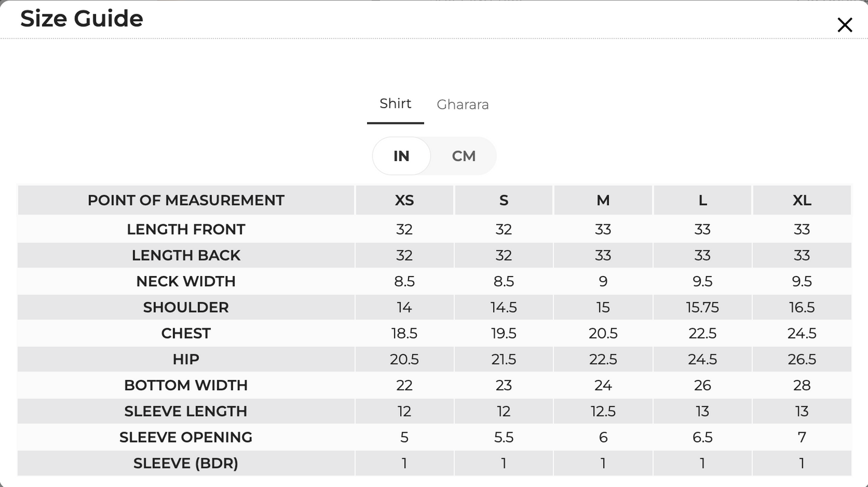The image size is (868, 487).
Task: Click the M column header
Action: coord(603,200)
